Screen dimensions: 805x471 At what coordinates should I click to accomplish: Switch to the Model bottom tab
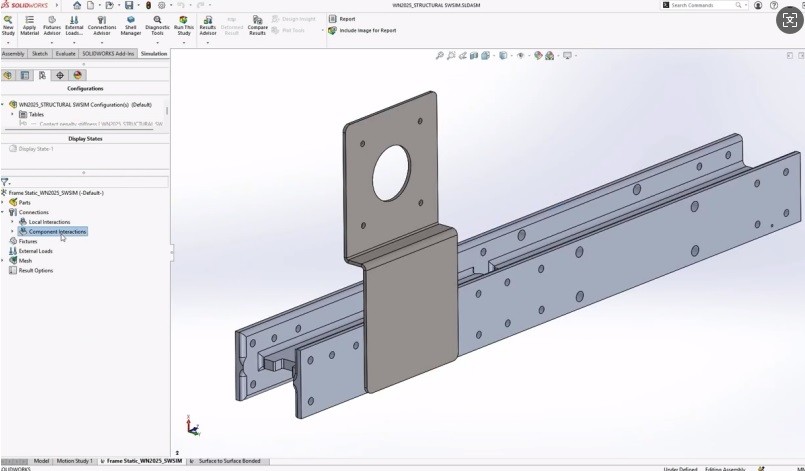click(x=41, y=461)
